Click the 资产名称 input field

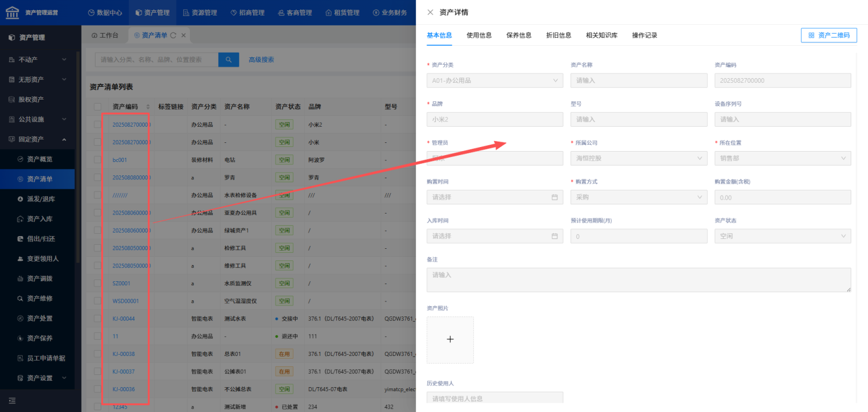pyautogui.click(x=639, y=80)
